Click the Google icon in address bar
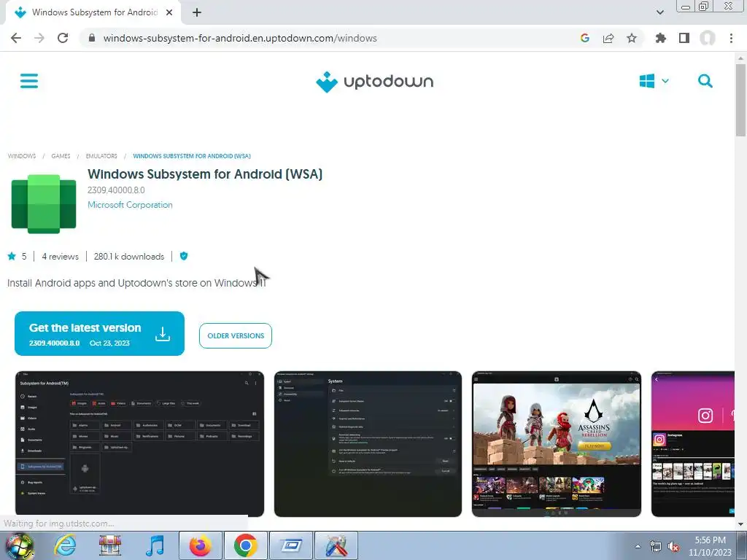The image size is (747, 560). [x=585, y=38]
